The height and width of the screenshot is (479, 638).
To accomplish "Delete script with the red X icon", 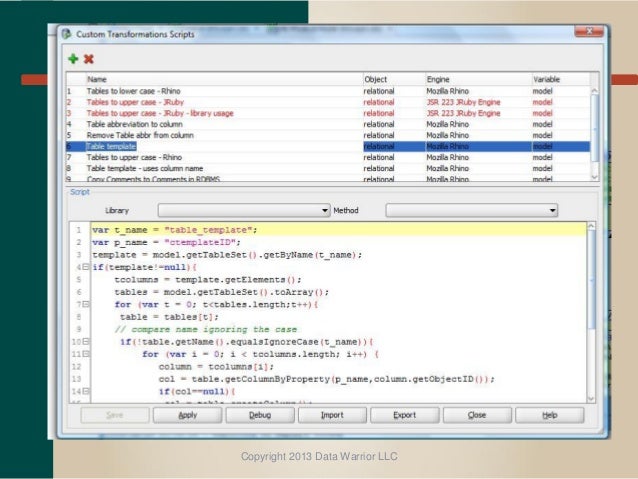I will (x=89, y=59).
